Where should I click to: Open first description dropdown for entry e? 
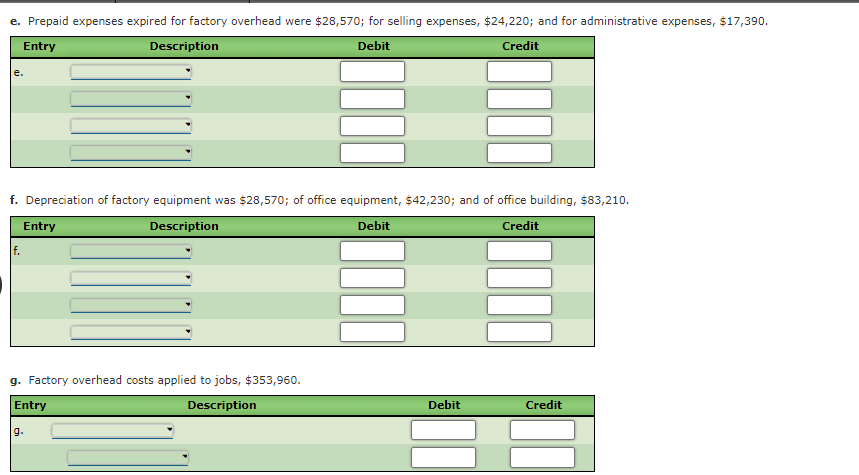(131, 71)
